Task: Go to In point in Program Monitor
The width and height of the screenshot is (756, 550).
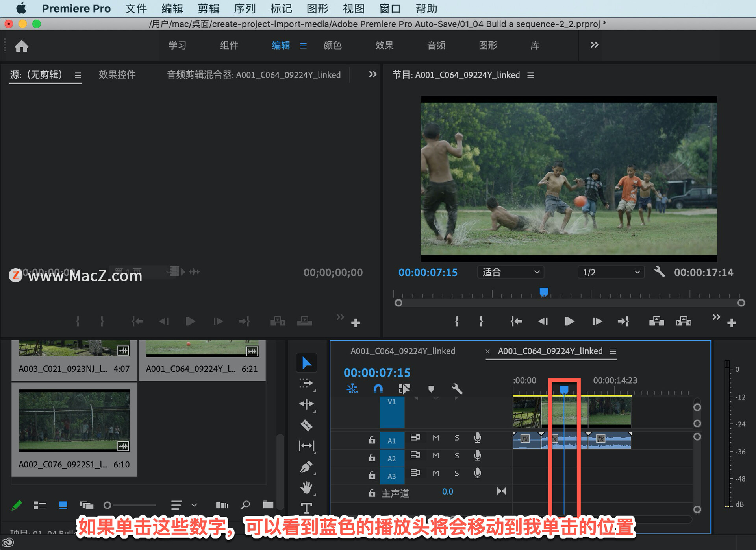Action: tap(516, 321)
